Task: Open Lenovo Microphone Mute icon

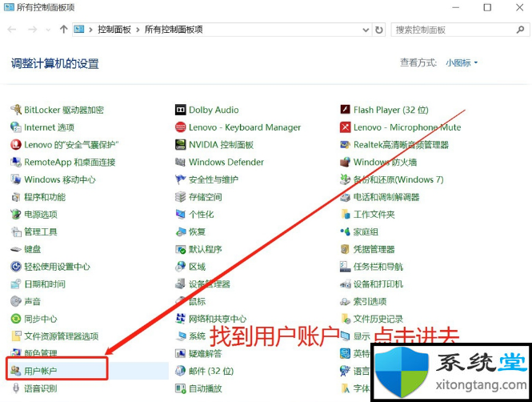Action: 345,127
